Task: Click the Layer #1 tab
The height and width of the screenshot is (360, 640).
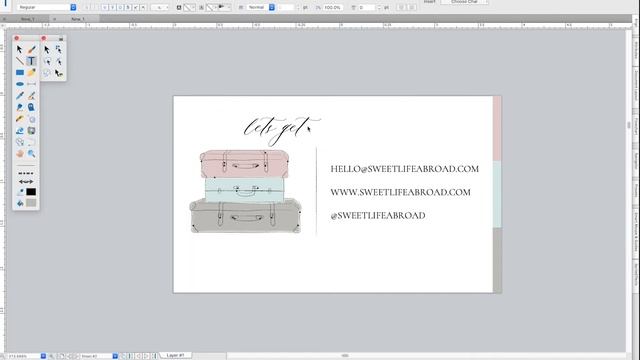Action: [176, 356]
